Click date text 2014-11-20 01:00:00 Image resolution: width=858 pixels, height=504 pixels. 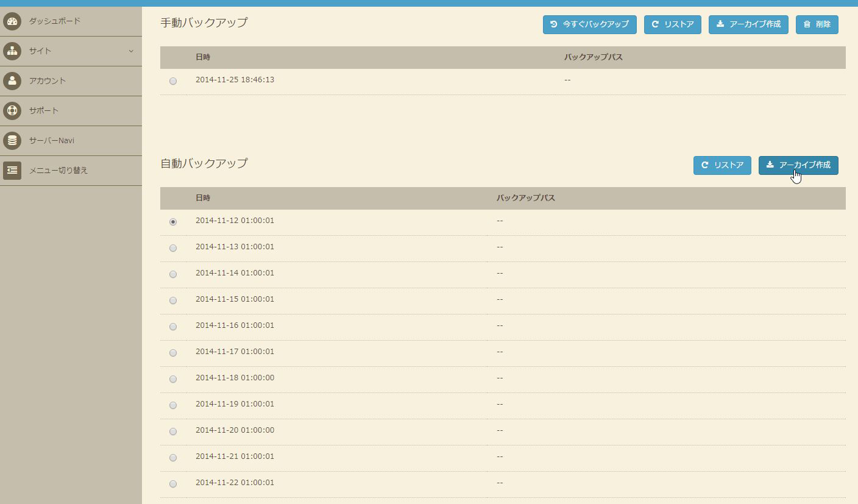pos(235,430)
